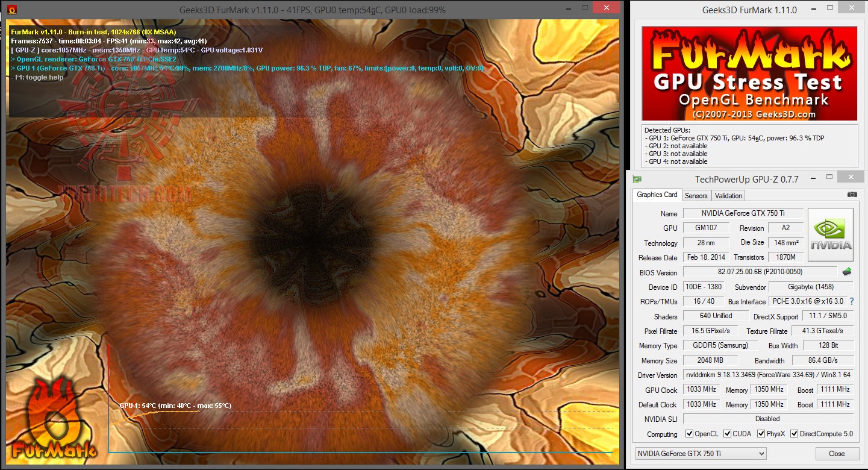Click the 'GPU 1: GeForce GTX 750 Ti' detected line

tap(734, 138)
